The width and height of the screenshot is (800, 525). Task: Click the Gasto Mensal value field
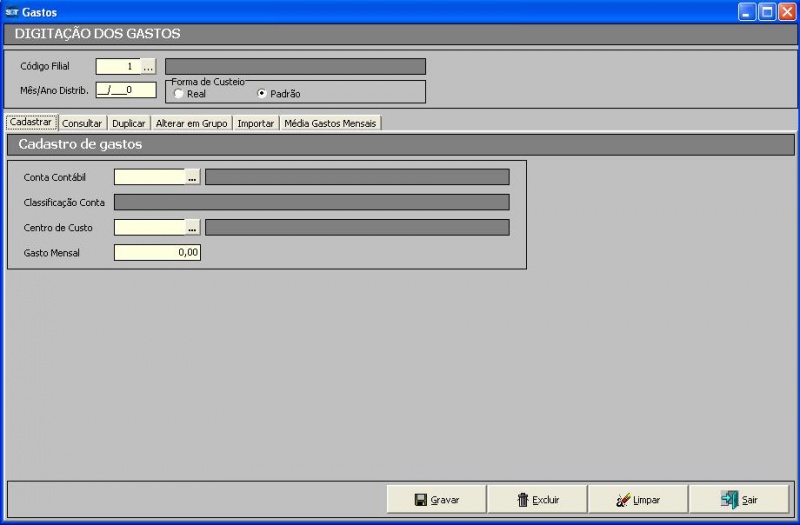157,253
